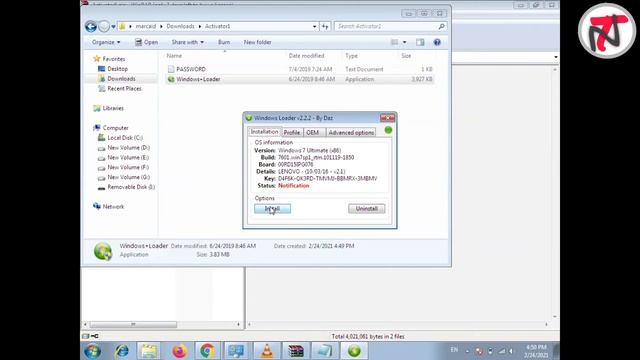The width and height of the screenshot is (640, 360).
Task: Launch Firefox from the taskbar
Action: click(x=179, y=351)
